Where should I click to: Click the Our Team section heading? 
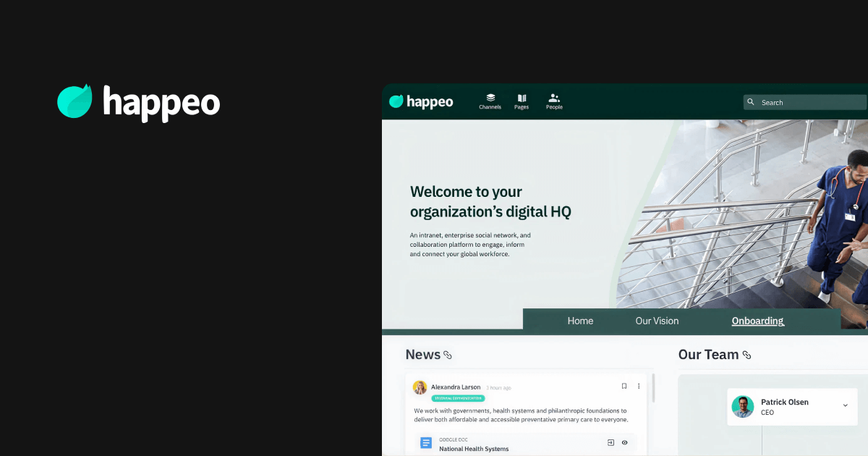708,355
